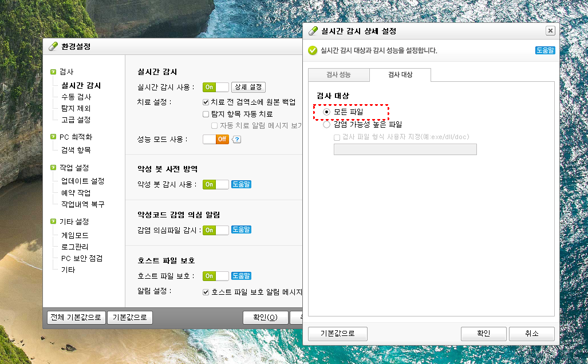Click 확인(O) button in 환경설정 window
588x364 pixels.
pos(266,318)
